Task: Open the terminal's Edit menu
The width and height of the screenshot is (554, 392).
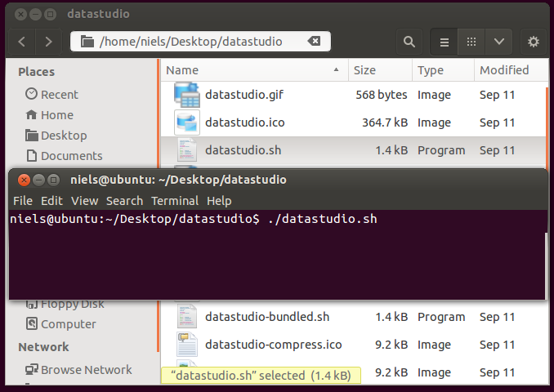Action: coord(51,201)
